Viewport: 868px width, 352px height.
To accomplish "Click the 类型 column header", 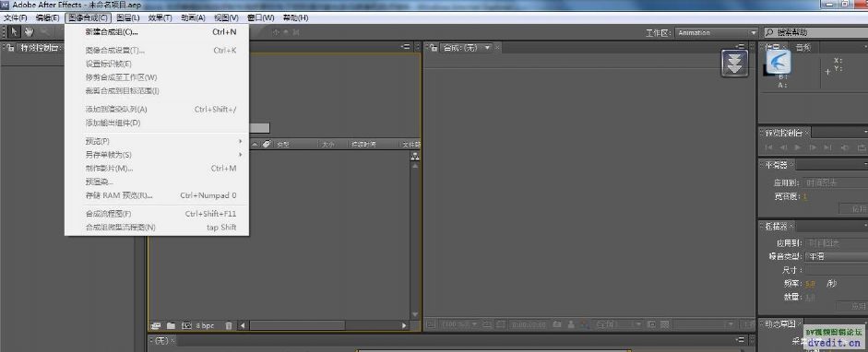I will click(283, 145).
